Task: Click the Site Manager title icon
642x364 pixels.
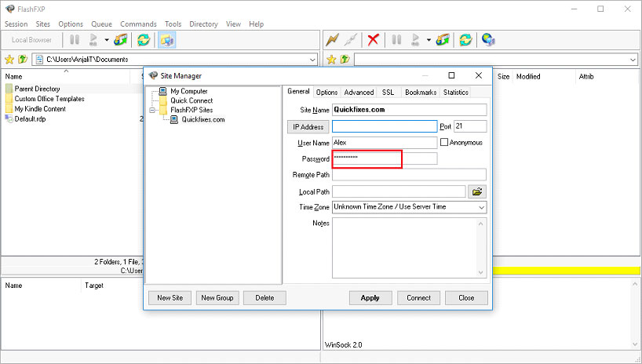Action: click(153, 75)
